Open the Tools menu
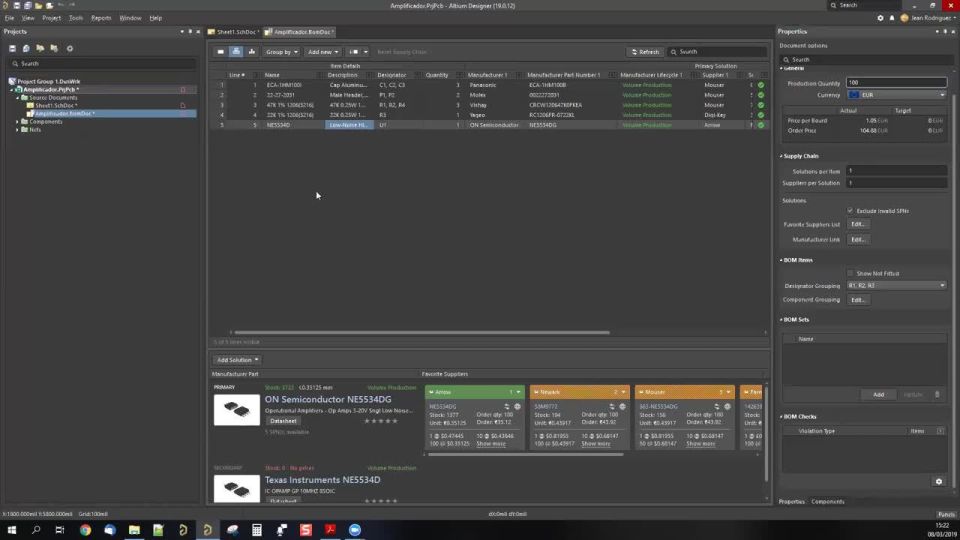 pyautogui.click(x=76, y=18)
